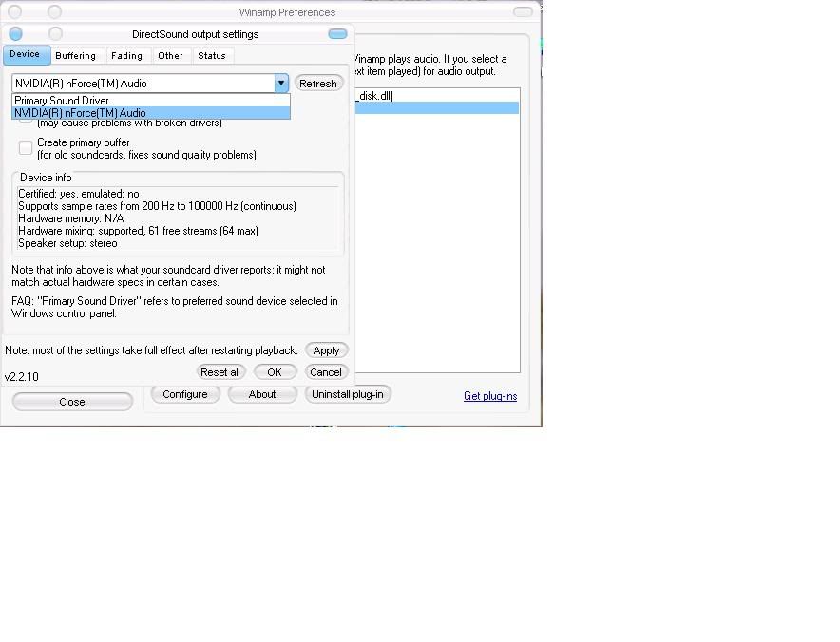Open the Fading tab

(x=127, y=56)
